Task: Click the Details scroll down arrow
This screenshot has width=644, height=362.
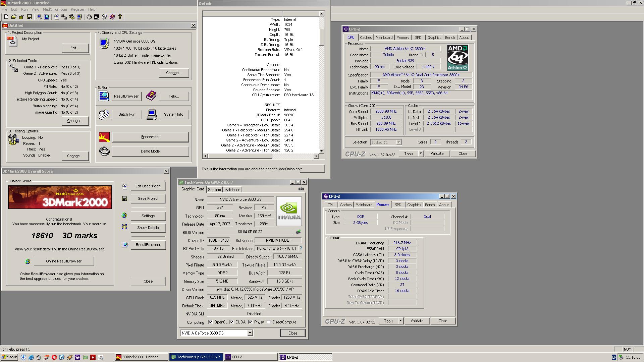Action: pos(321,151)
